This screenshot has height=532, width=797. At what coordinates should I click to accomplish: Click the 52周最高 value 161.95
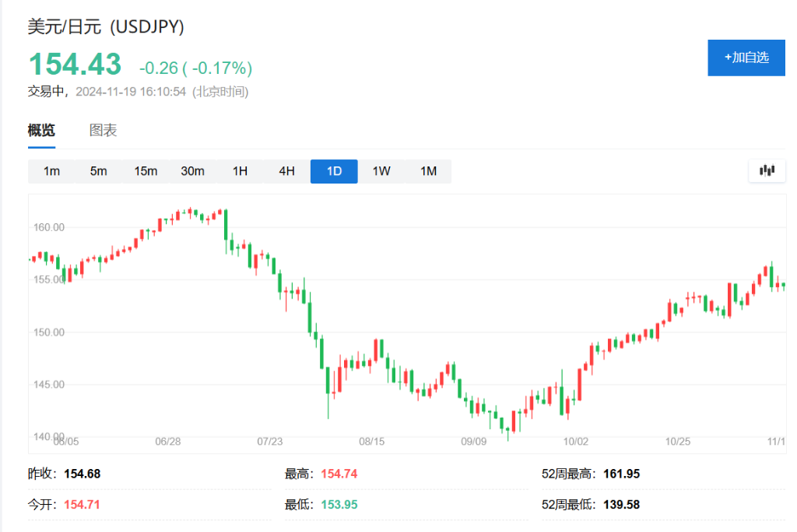tap(621, 474)
